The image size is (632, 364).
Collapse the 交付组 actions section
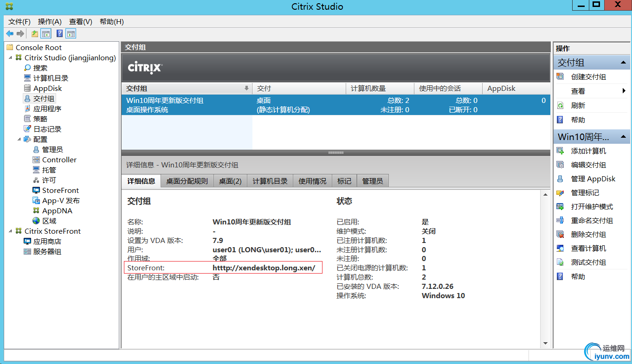coord(623,63)
